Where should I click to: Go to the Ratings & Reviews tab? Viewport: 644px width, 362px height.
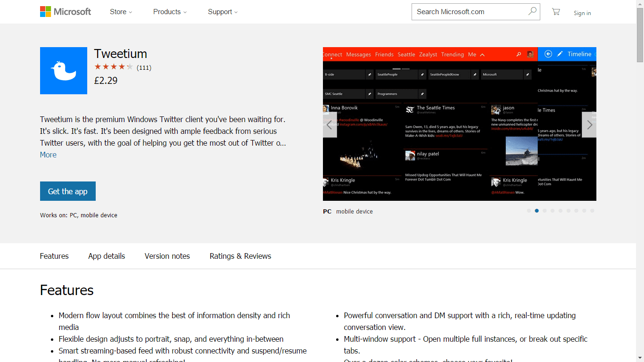[240, 256]
